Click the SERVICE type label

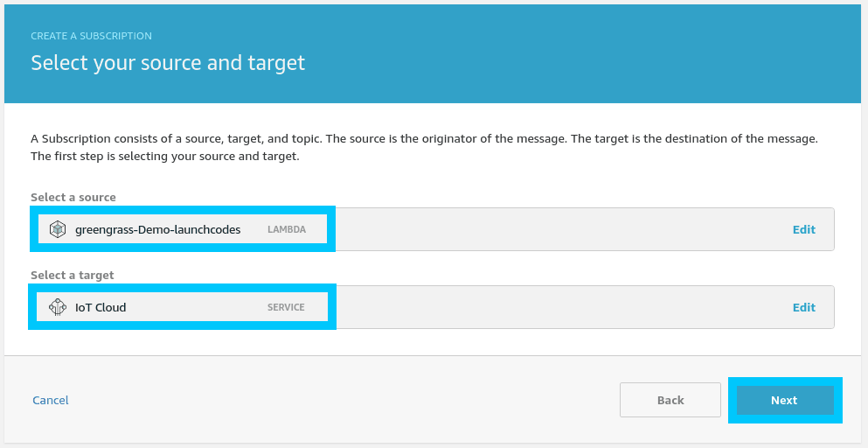(x=286, y=307)
